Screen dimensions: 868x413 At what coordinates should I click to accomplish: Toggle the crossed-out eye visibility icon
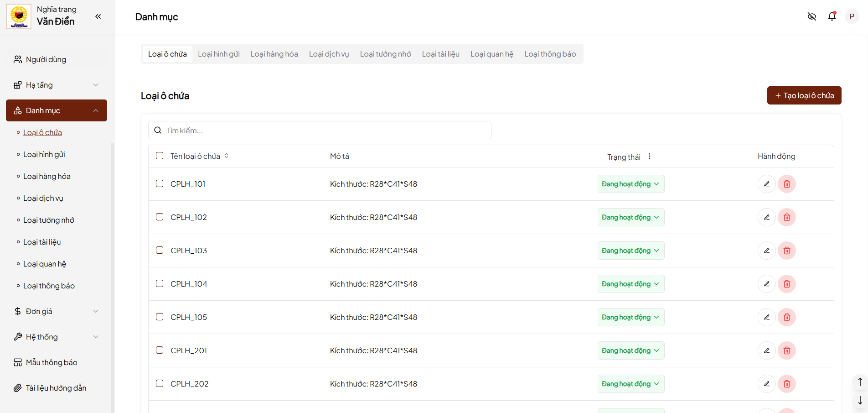[812, 16]
